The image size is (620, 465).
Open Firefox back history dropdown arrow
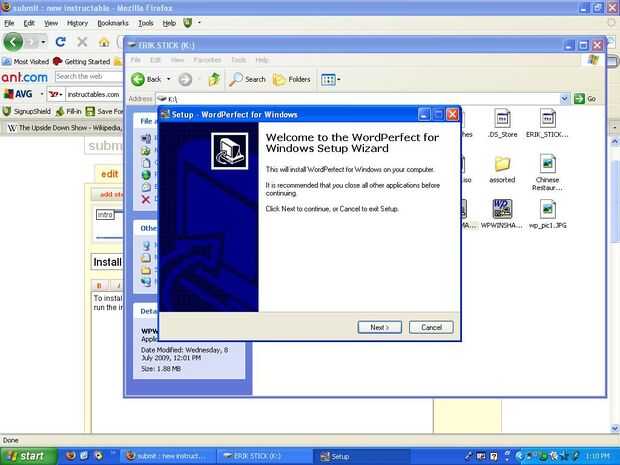pyautogui.click(x=43, y=42)
